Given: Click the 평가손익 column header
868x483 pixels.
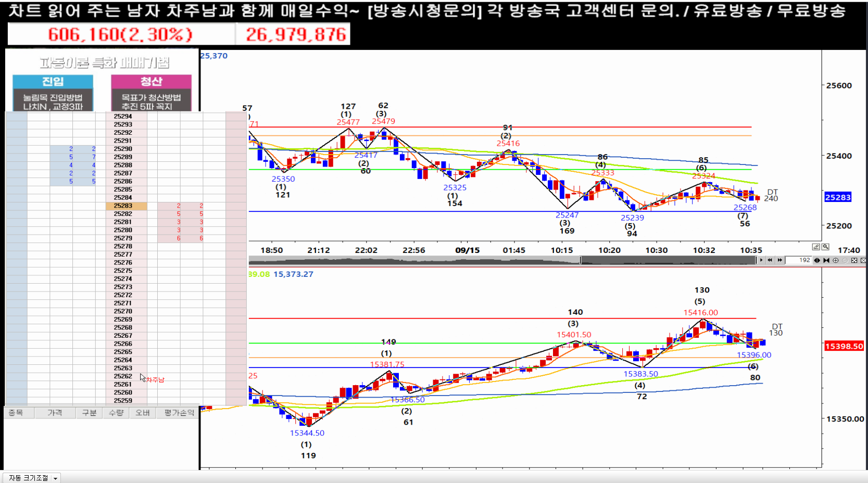Looking at the screenshot, I should click(x=179, y=413).
